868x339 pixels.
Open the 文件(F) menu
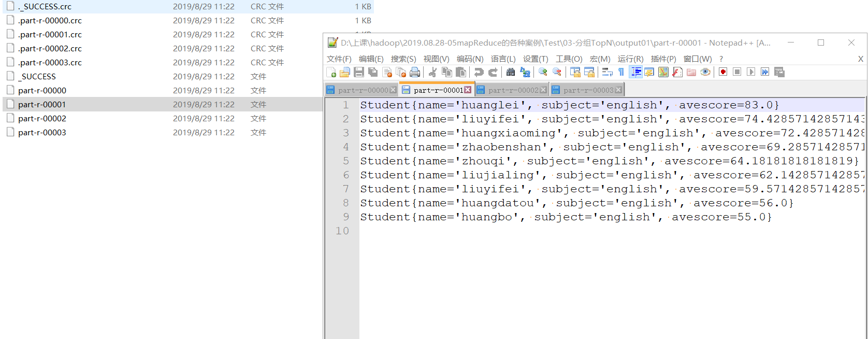pos(339,59)
